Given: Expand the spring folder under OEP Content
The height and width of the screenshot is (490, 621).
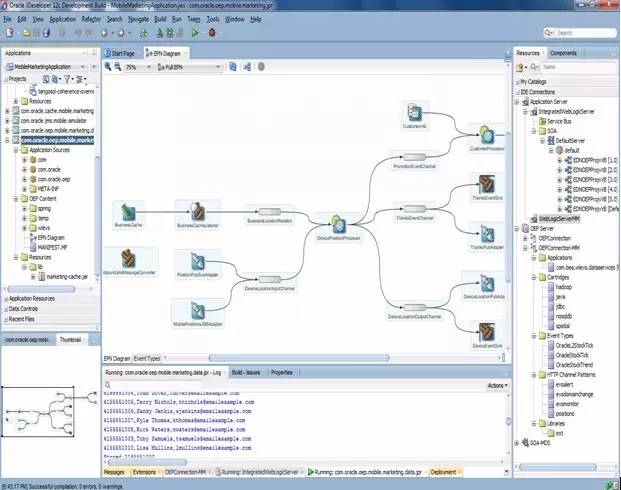Looking at the screenshot, I should [x=24, y=208].
